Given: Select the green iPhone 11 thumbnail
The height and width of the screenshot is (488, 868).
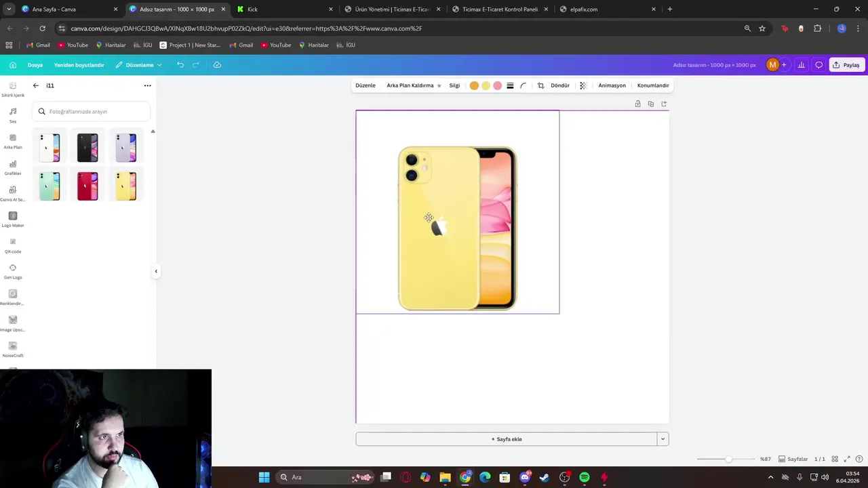Looking at the screenshot, I should click(50, 186).
